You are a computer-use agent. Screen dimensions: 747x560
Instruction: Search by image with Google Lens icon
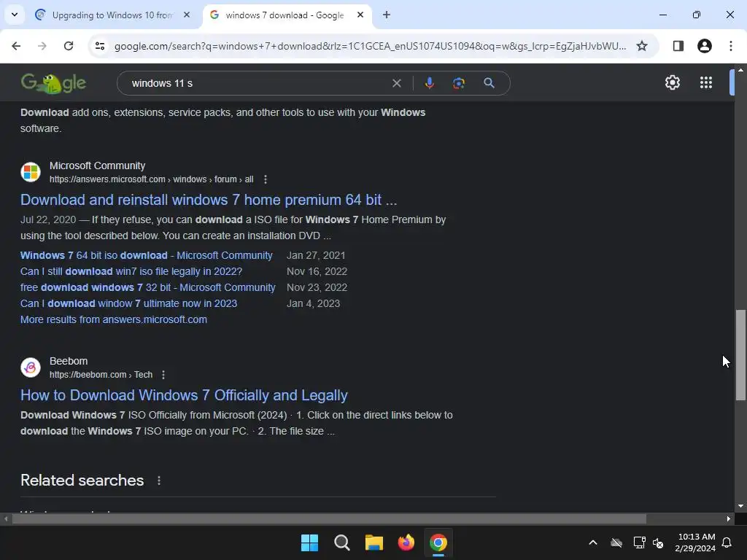[459, 83]
